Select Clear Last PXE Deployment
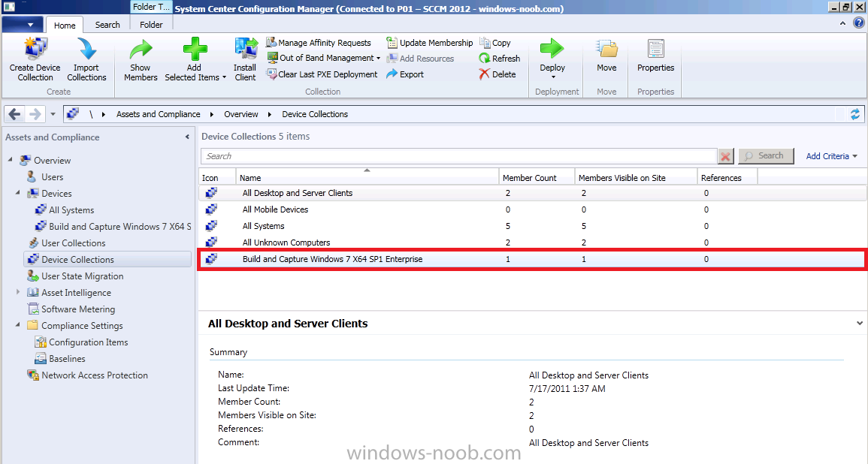Screen dimensions: 868x464 coord(322,74)
